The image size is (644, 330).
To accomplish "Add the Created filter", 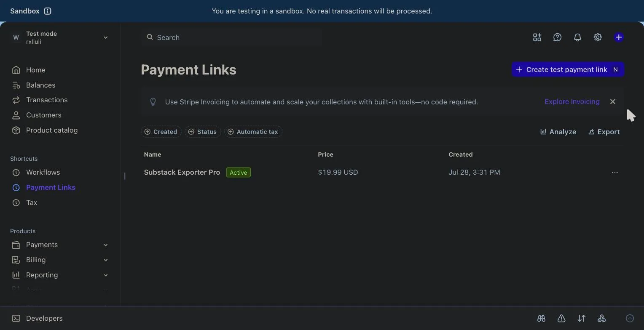I will (x=161, y=132).
